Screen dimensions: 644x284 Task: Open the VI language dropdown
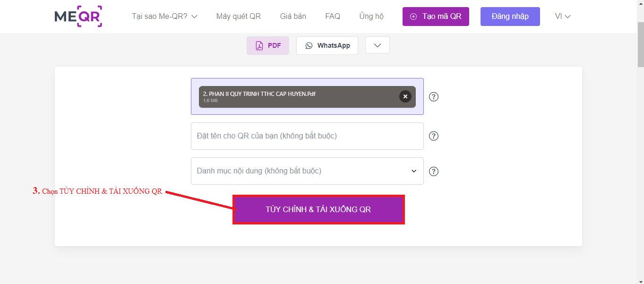tap(563, 16)
